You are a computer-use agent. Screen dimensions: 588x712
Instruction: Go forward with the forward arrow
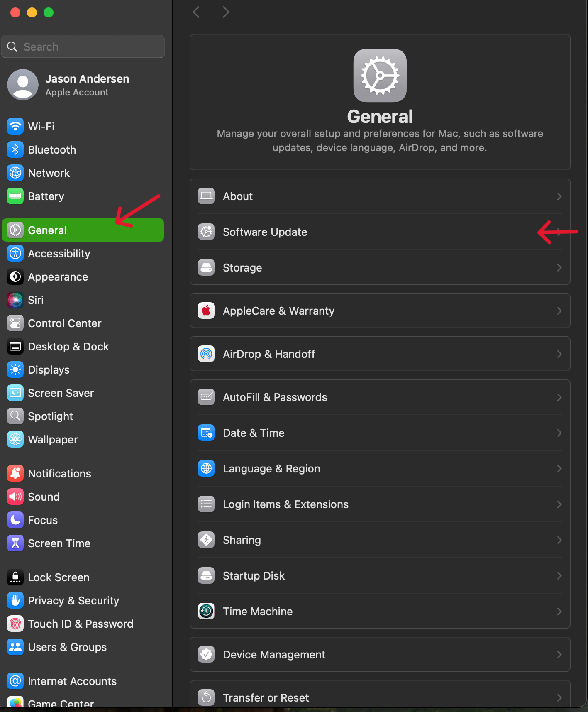[x=226, y=12]
